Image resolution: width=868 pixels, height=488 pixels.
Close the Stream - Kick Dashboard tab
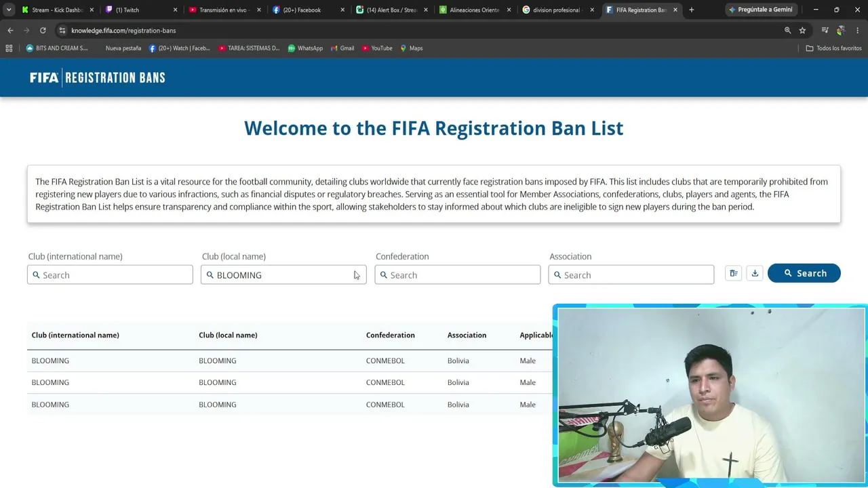coord(92,10)
